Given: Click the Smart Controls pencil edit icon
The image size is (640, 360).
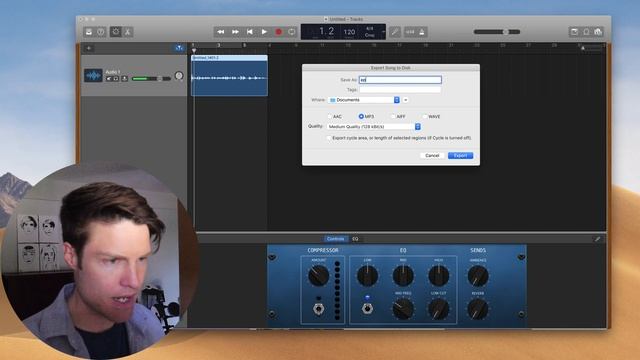Looking at the screenshot, I should [598, 239].
